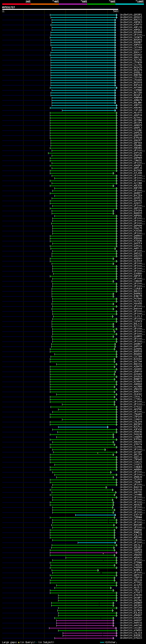The image size is (146, 644).
Task: Open hit UniRef100_B6TCB8
Action: (131, 93)
